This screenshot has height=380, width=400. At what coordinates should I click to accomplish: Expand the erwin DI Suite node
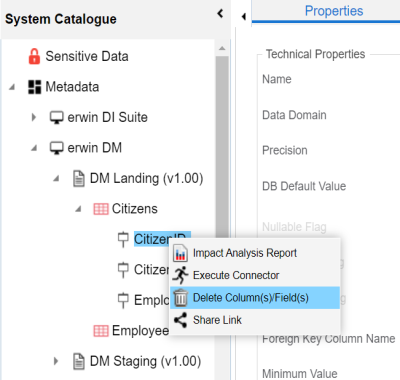pyautogui.click(x=33, y=117)
